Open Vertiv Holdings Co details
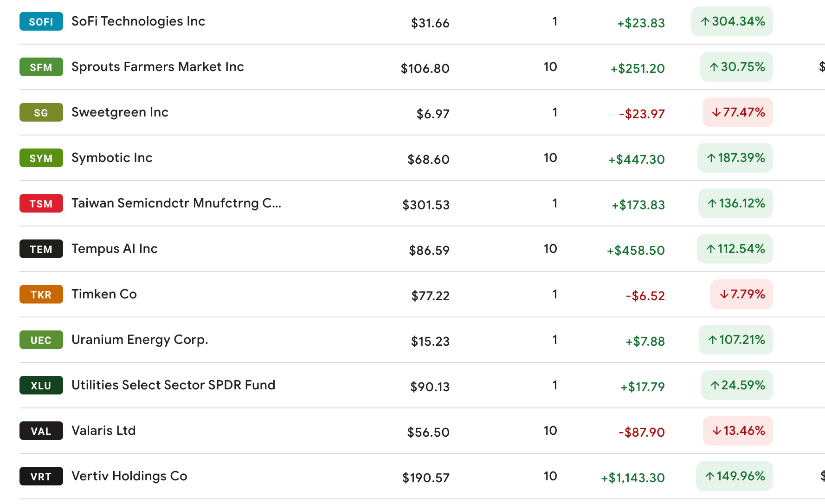Image resolution: width=825 pixels, height=504 pixels. pyautogui.click(x=129, y=476)
